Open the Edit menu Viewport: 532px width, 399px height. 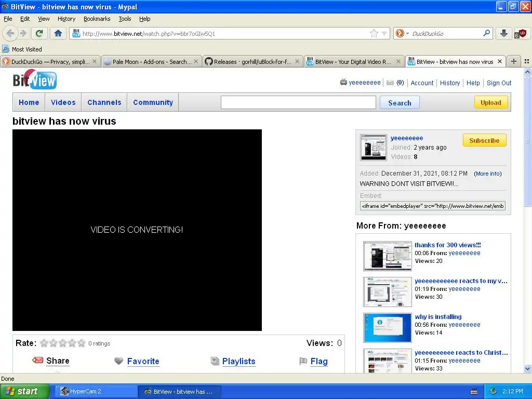click(25, 19)
